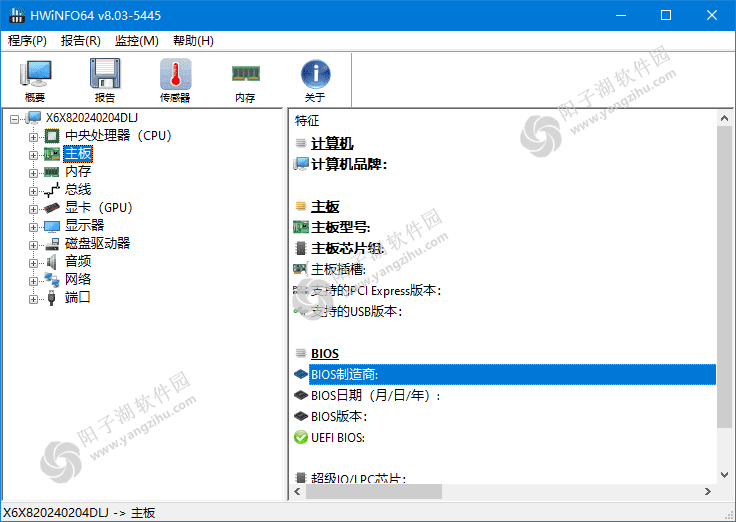The height and width of the screenshot is (522, 736).
Task: Expand the 主板 tree node
Action: click(x=33, y=155)
